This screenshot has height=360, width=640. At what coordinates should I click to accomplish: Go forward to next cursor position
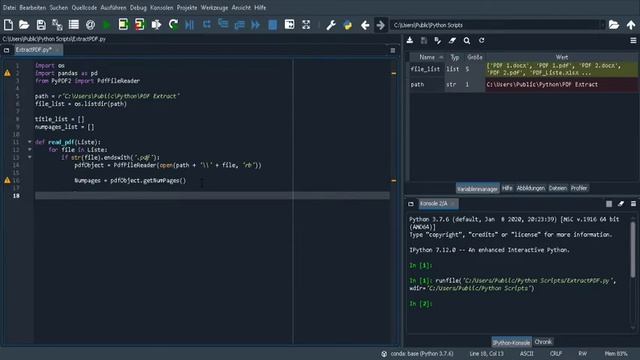click(381, 25)
